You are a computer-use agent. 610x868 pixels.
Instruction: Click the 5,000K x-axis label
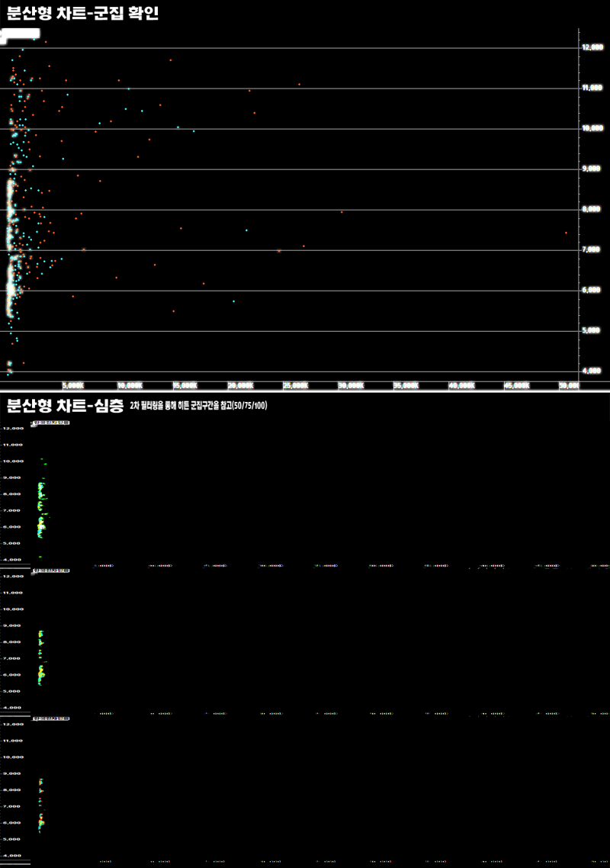73,386
